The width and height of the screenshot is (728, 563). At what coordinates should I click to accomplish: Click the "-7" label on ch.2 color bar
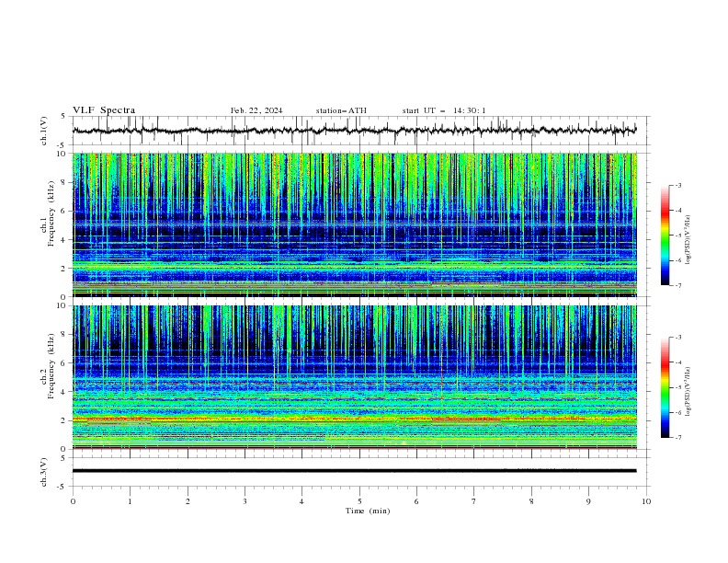pyautogui.click(x=678, y=438)
